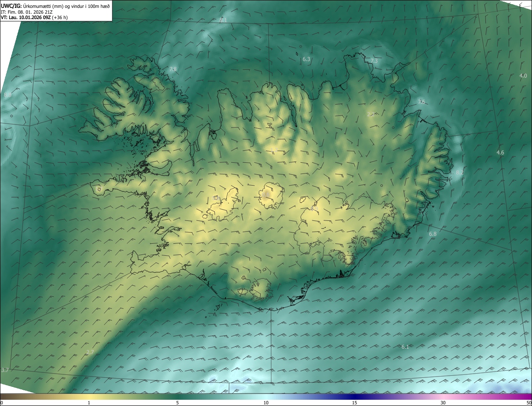Click the 7.8 value label on the map
The image size is (532, 406).
[x=173, y=69]
